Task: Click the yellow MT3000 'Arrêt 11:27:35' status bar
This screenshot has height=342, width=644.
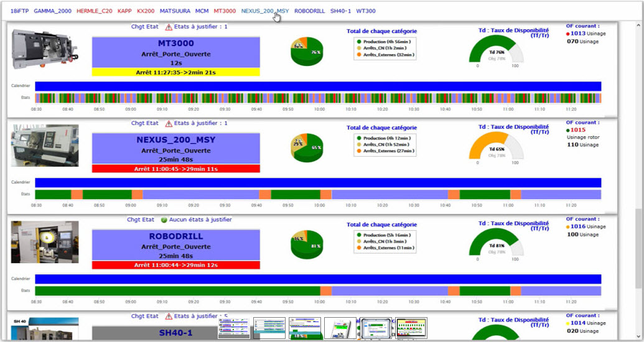Action: pyautogui.click(x=175, y=72)
